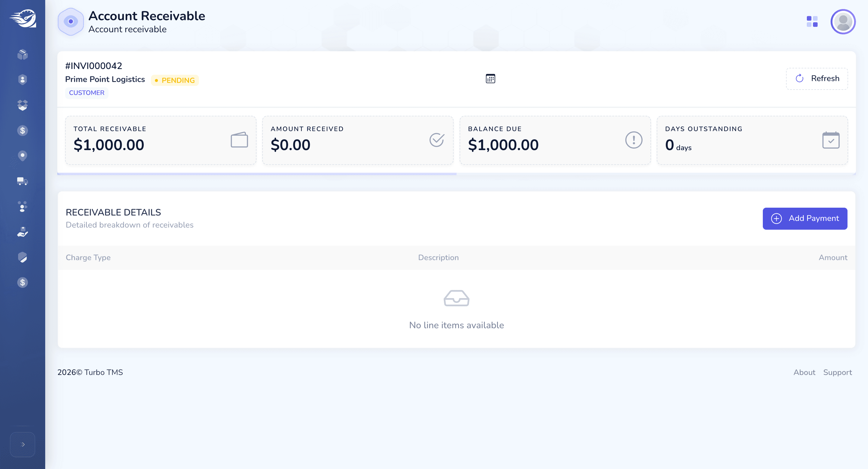Screen dimensions: 868x469
Task: Click the Account Receivable page title
Action: [x=146, y=16]
